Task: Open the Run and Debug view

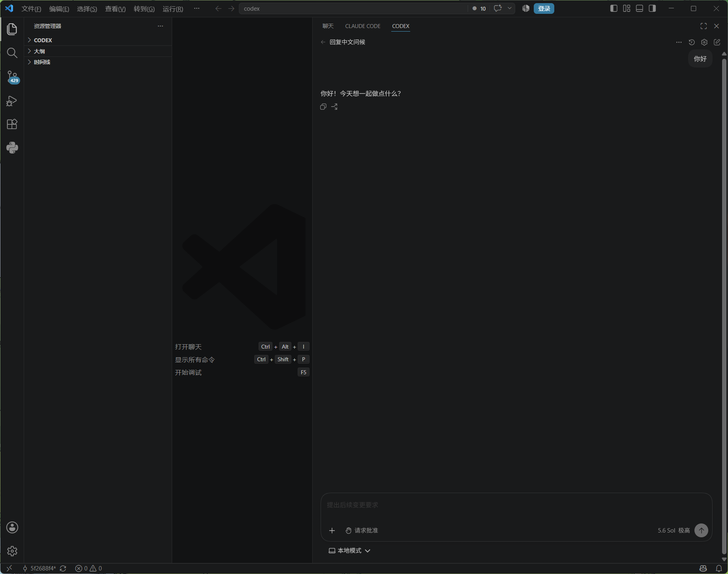Action: (x=12, y=101)
